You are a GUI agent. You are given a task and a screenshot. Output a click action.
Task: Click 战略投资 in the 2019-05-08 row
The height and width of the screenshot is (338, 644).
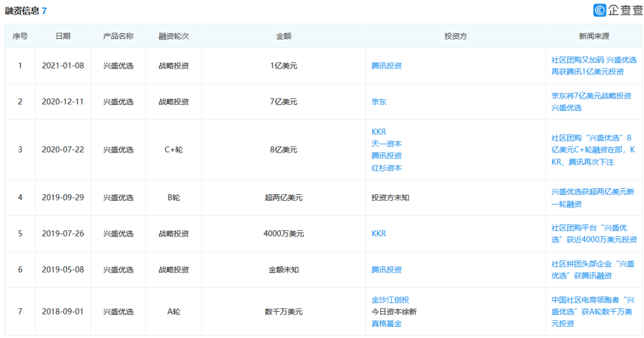tap(174, 270)
